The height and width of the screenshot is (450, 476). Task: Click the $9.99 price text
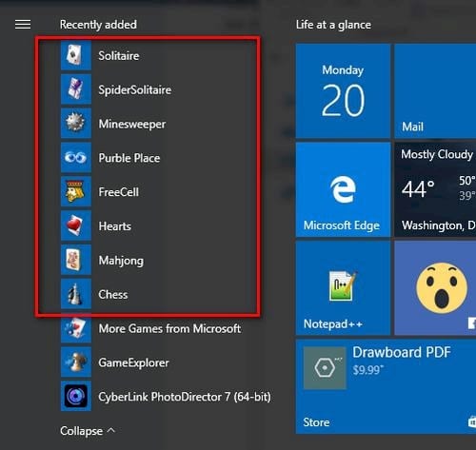pos(368,370)
